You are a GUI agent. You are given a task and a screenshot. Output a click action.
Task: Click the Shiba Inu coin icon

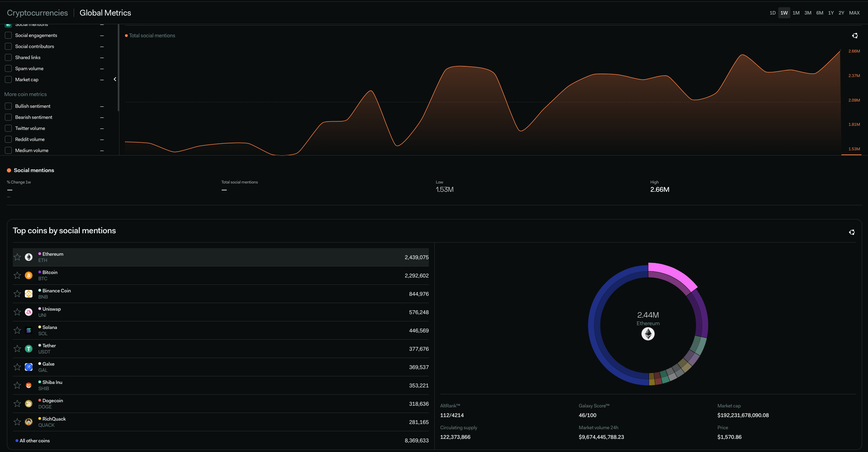pos(29,385)
